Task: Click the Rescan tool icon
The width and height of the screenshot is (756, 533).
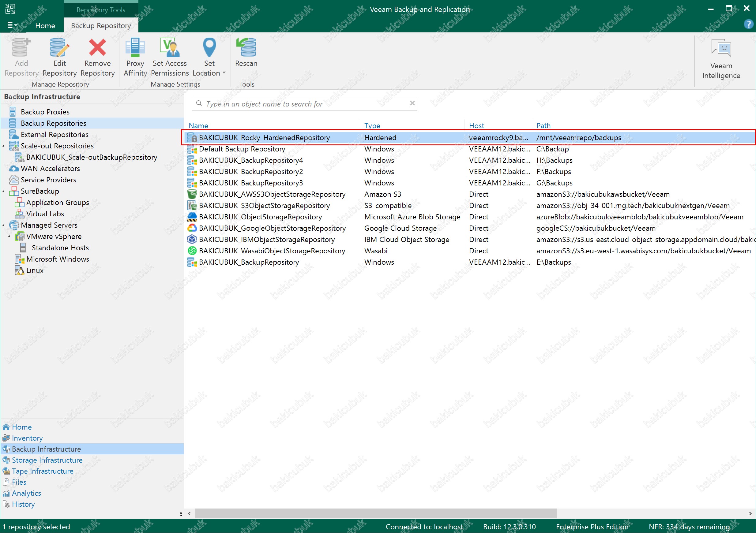Action: pos(246,48)
